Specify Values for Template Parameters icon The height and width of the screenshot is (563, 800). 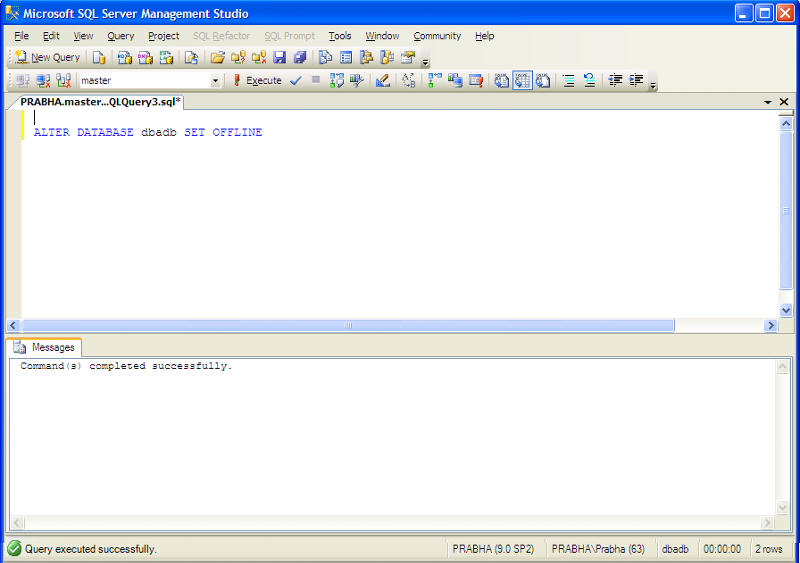pyautogui.click(x=409, y=80)
